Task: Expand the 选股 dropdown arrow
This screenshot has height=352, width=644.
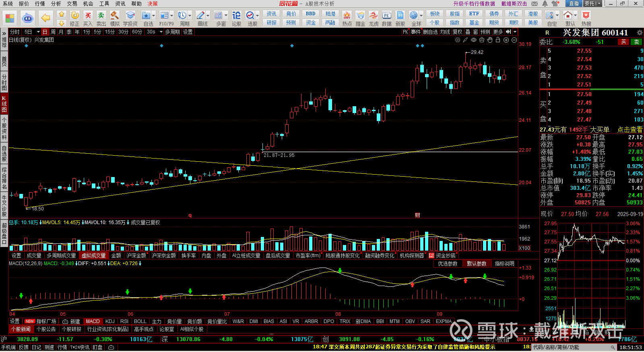Action: [x=257, y=16]
